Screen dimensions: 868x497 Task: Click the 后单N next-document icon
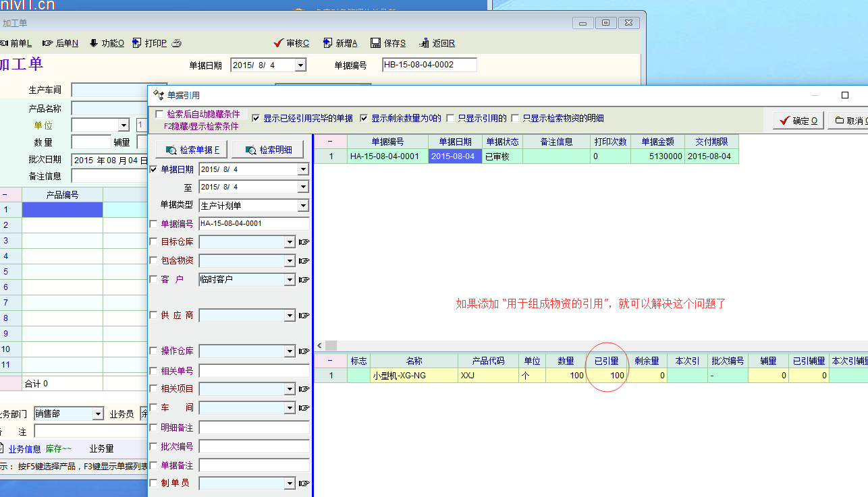coord(47,43)
